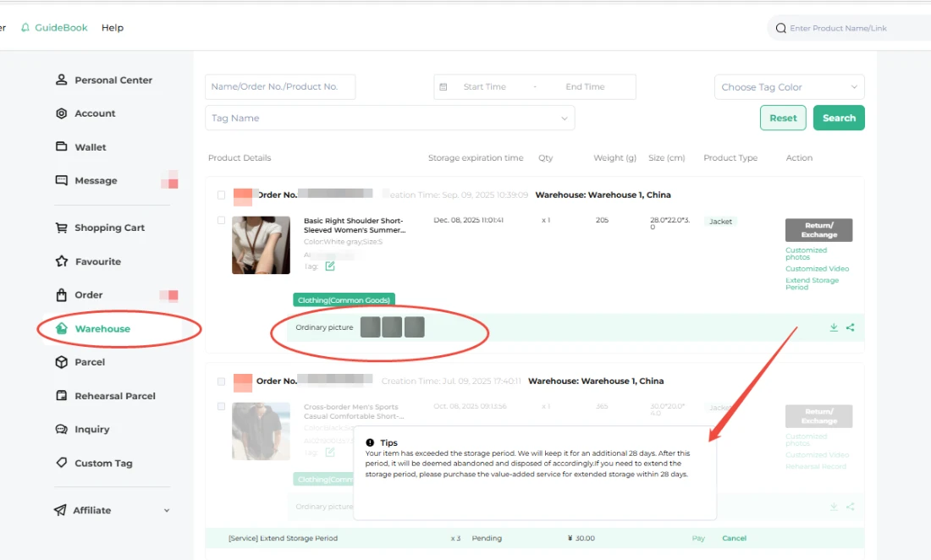Click the Extend Storage Period link
The image size is (931, 560).
pyautogui.click(x=812, y=283)
